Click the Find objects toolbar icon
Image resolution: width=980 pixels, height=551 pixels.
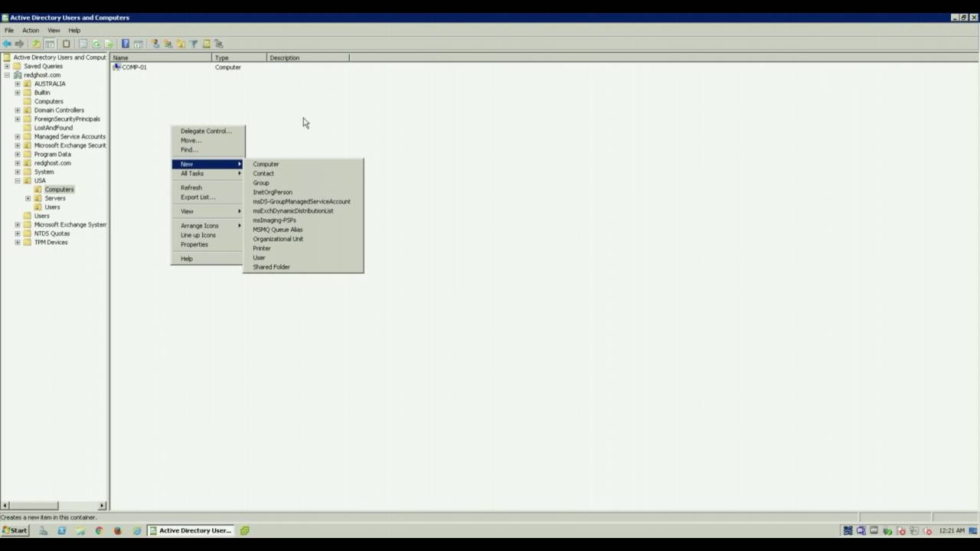point(206,44)
